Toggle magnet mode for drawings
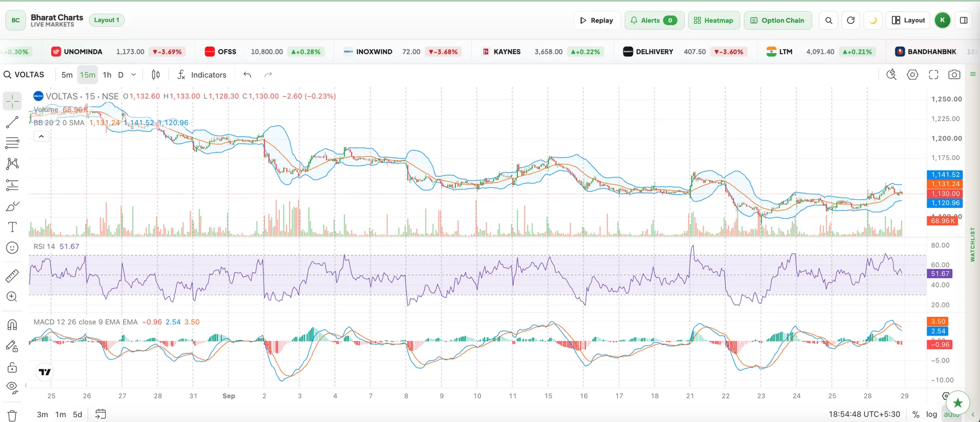980x422 pixels. [x=12, y=325]
